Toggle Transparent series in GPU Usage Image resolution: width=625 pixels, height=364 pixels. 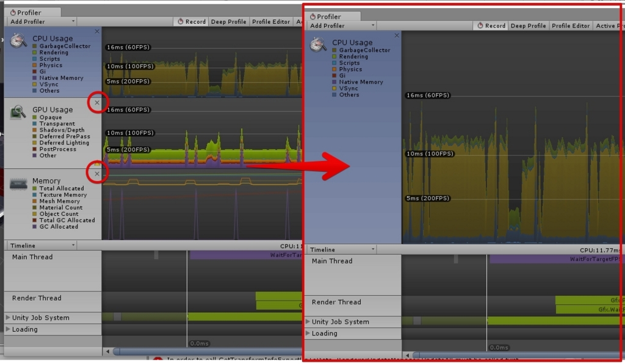(35, 124)
